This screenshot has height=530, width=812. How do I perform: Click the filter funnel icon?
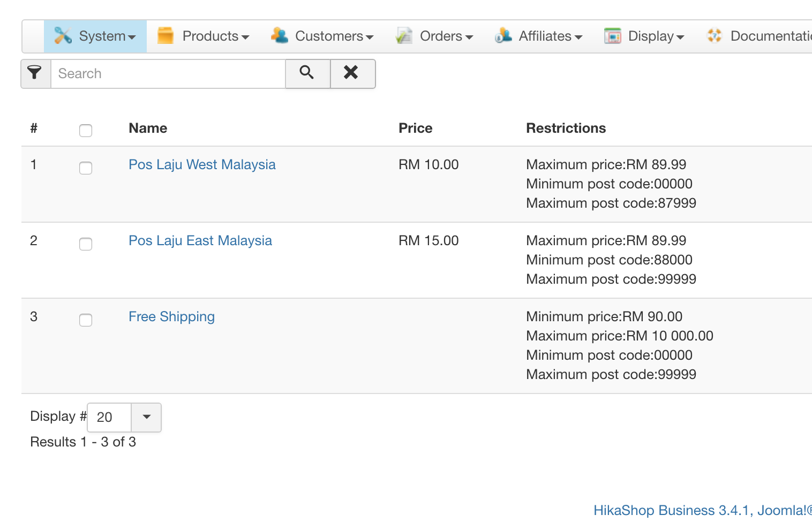[35, 73]
